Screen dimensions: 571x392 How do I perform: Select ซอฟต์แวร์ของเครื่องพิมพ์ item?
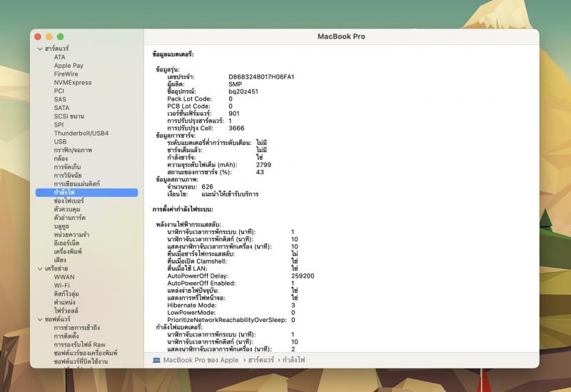[86, 353]
